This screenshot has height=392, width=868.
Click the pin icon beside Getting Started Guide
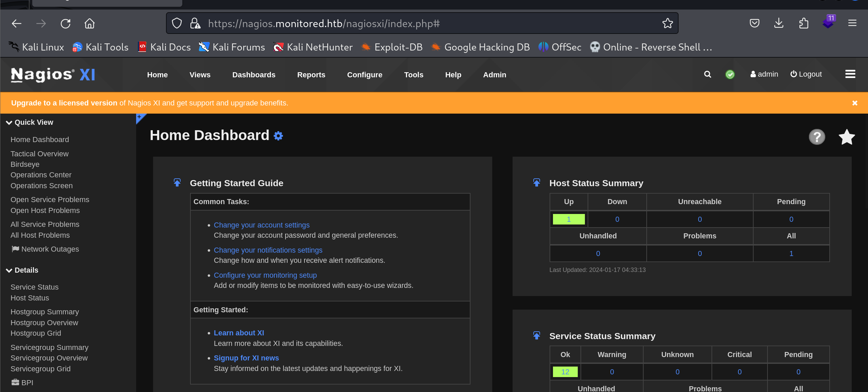pyautogui.click(x=177, y=183)
